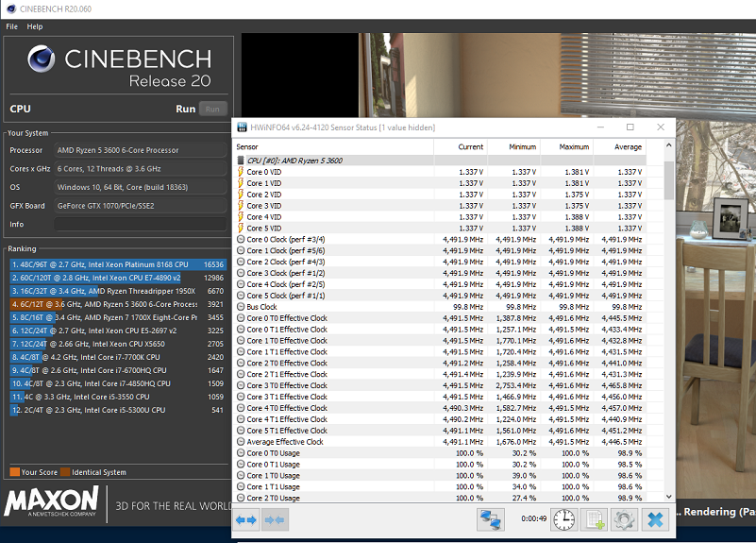The height and width of the screenshot is (543, 756).
Task: Click Core 2 T1 Effective Clock row
Action: [x=440, y=374]
